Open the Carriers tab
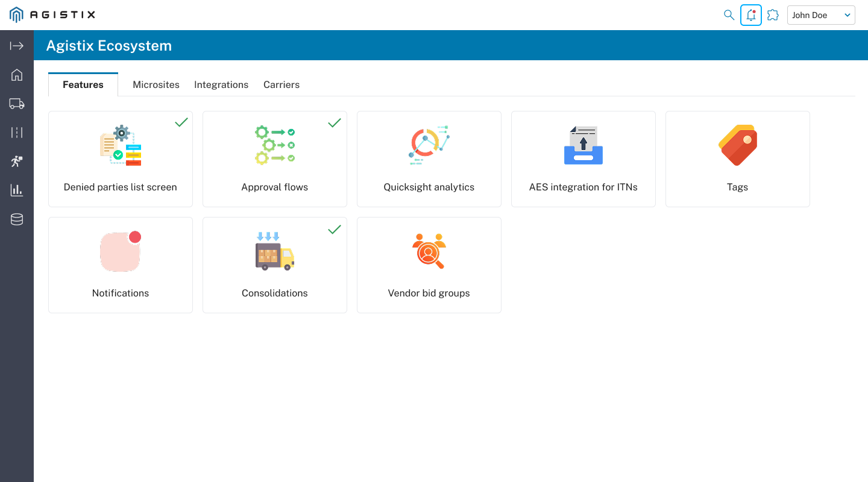868x482 pixels. click(281, 84)
